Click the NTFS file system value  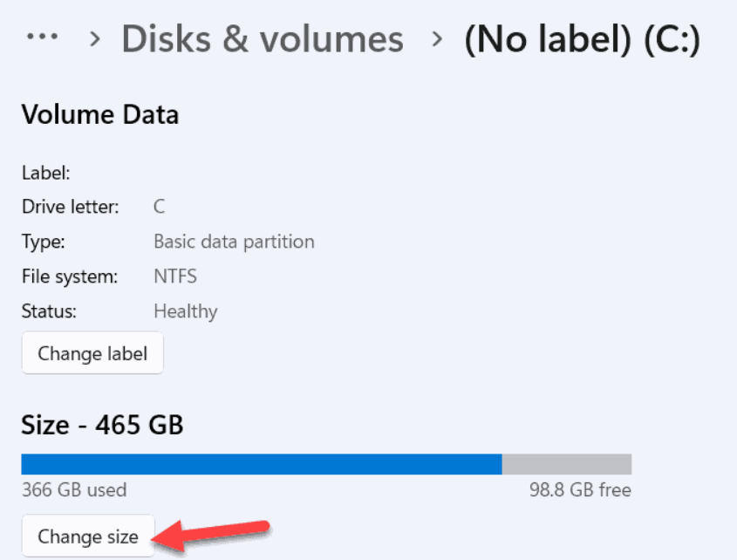tap(174, 277)
